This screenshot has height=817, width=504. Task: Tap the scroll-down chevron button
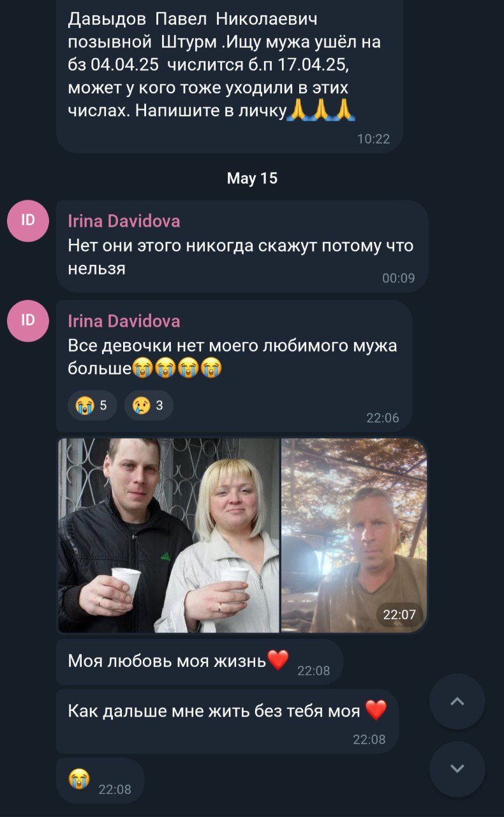pos(457,769)
